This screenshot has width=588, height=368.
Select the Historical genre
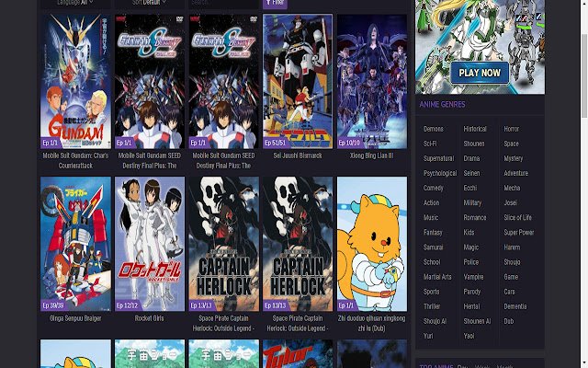(475, 129)
